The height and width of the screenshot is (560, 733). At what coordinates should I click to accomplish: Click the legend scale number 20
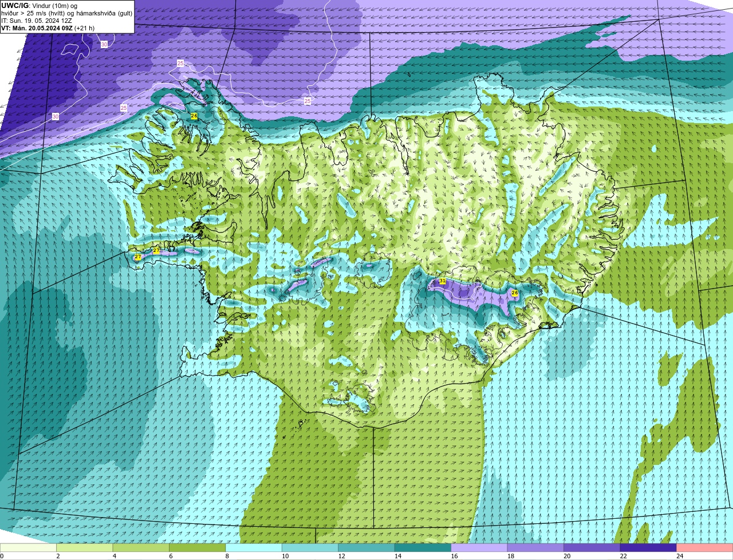tap(566, 556)
